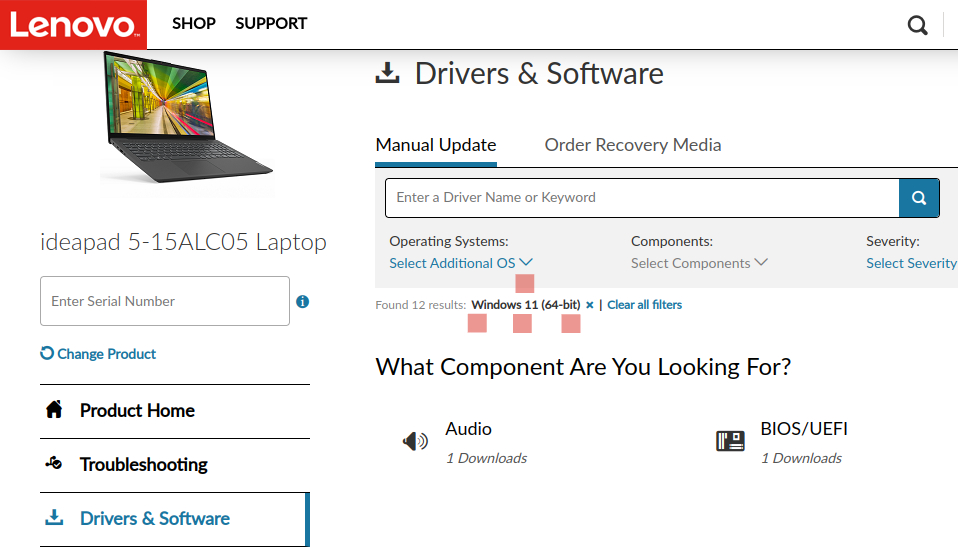958x547 pixels.
Task: Open the SUPPORT menu
Action: click(271, 23)
